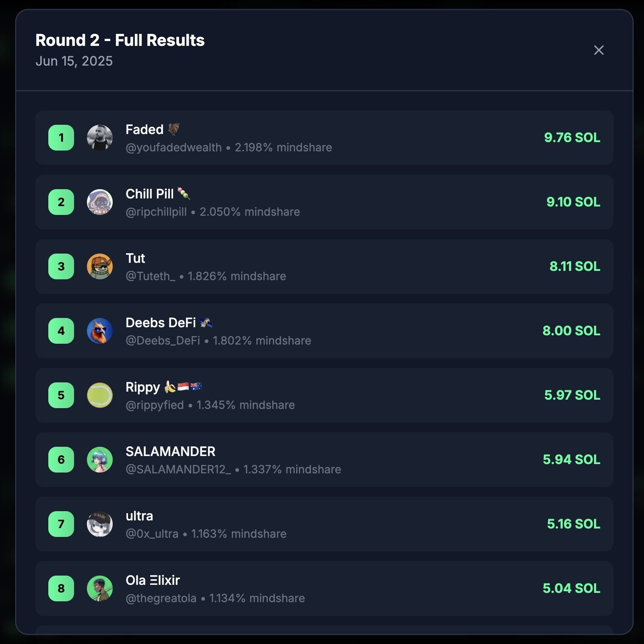The image size is (644, 644).
Task: Click SALAMANDER's profile avatar
Action: [x=100, y=460]
